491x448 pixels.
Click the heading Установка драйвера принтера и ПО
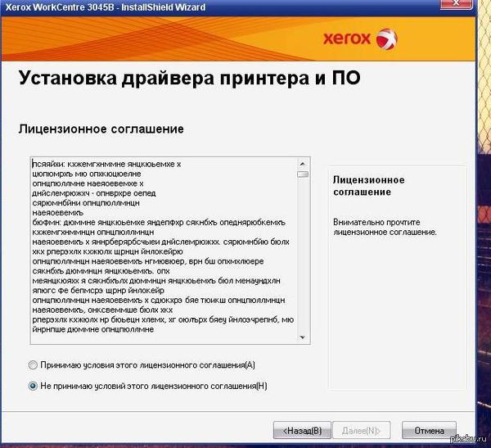click(188, 79)
